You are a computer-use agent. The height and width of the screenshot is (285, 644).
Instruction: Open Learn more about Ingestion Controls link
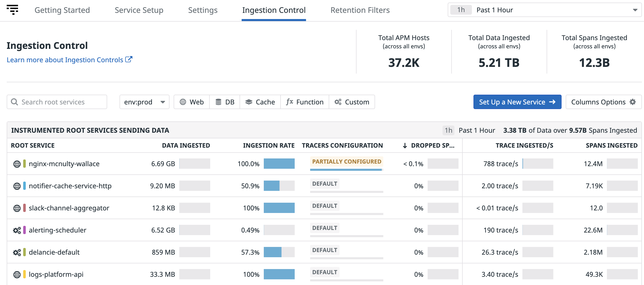65,60
